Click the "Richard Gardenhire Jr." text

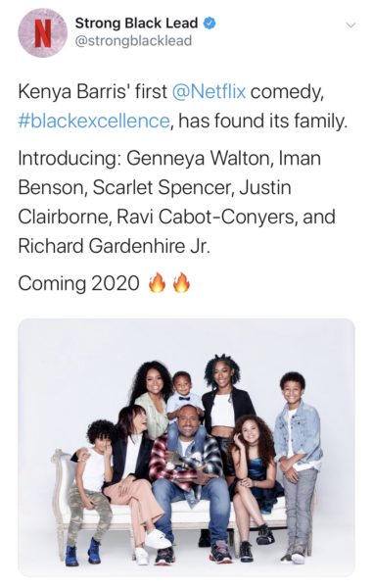115,246
